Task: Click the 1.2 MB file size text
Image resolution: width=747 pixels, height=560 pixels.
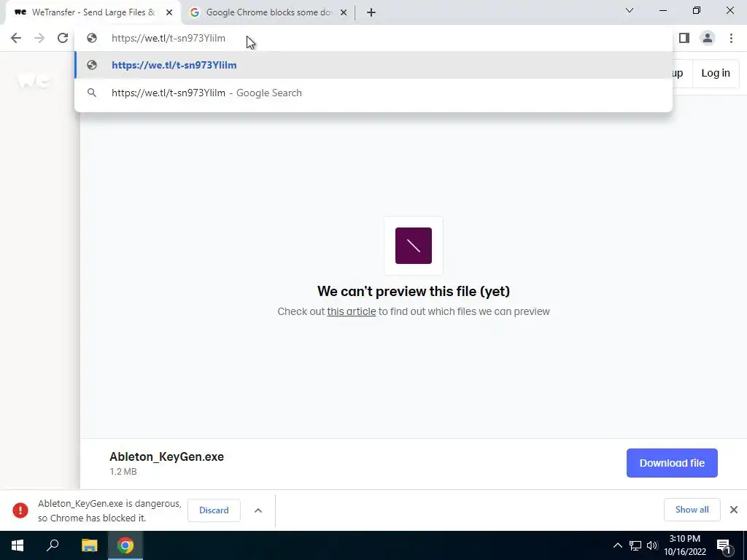Action: pyautogui.click(x=123, y=472)
